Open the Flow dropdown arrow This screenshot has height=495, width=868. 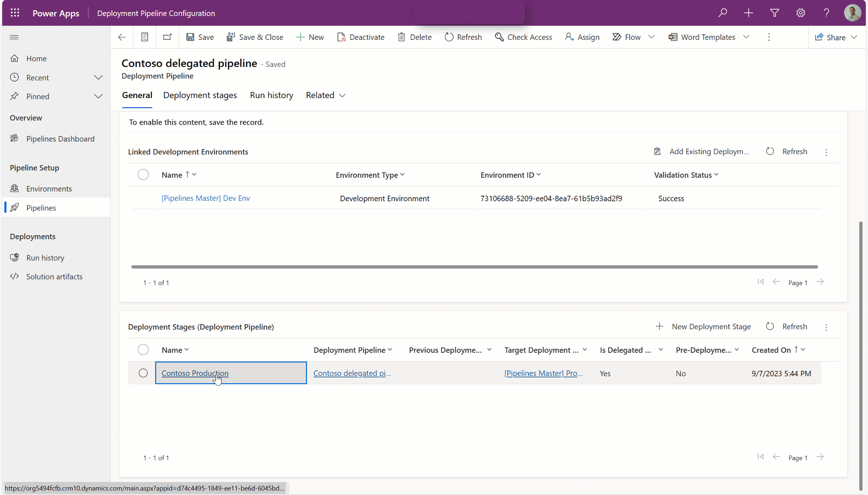click(651, 37)
